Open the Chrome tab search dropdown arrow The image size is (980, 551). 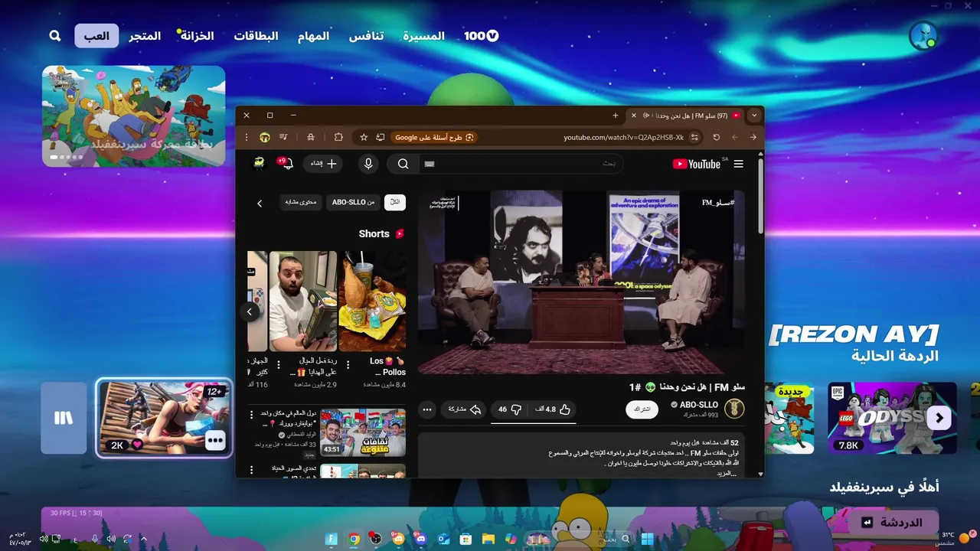click(754, 116)
